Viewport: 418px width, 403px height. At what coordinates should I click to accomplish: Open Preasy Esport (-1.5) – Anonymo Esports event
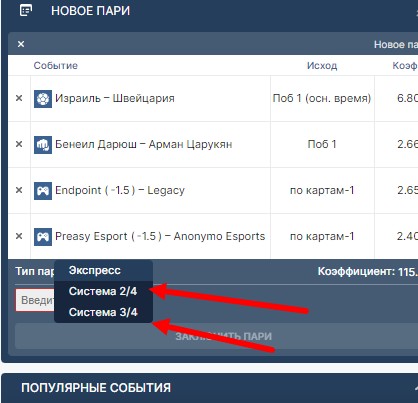pyautogui.click(x=160, y=236)
